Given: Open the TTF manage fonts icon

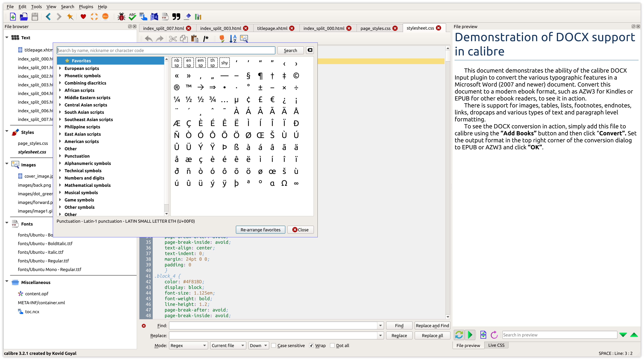Looking at the screenshot, I should (x=165, y=17).
